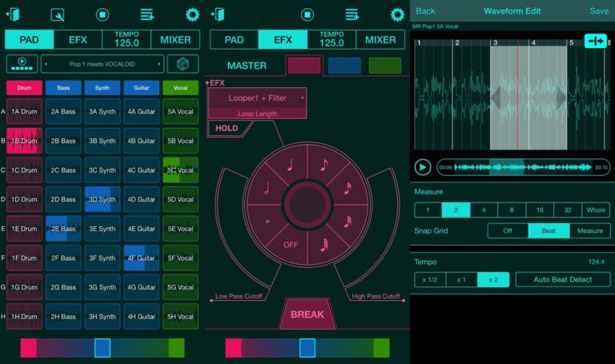Tap the exit door icon in EFX screen
Screen dimensions: 615x364
click(x=218, y=15)
